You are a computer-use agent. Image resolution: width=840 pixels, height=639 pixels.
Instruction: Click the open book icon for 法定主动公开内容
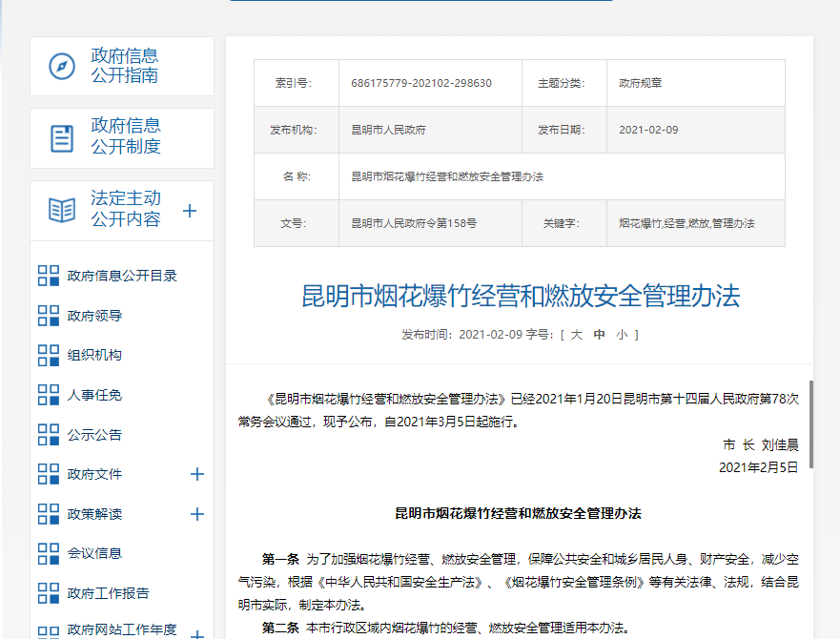(62, 210)
